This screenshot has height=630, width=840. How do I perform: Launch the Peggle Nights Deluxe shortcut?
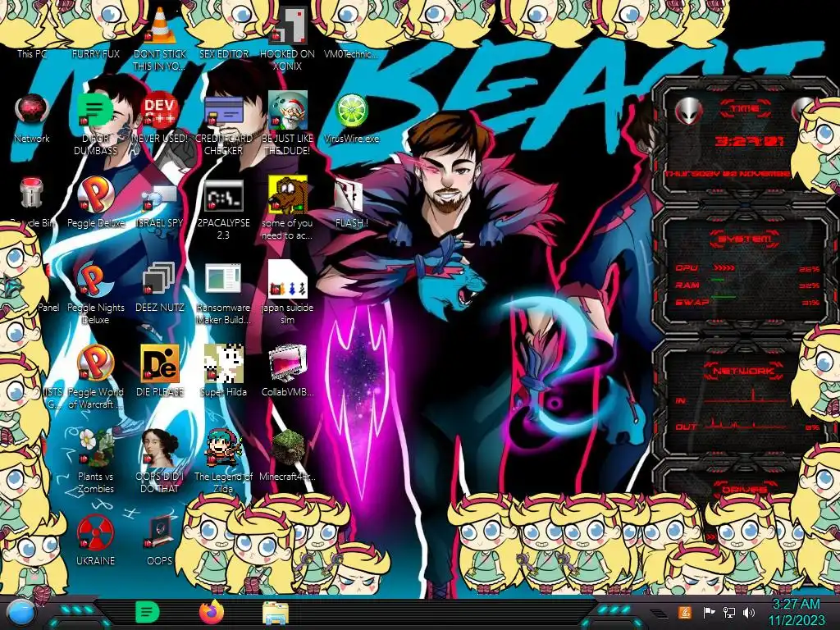[x=95, y=279]
